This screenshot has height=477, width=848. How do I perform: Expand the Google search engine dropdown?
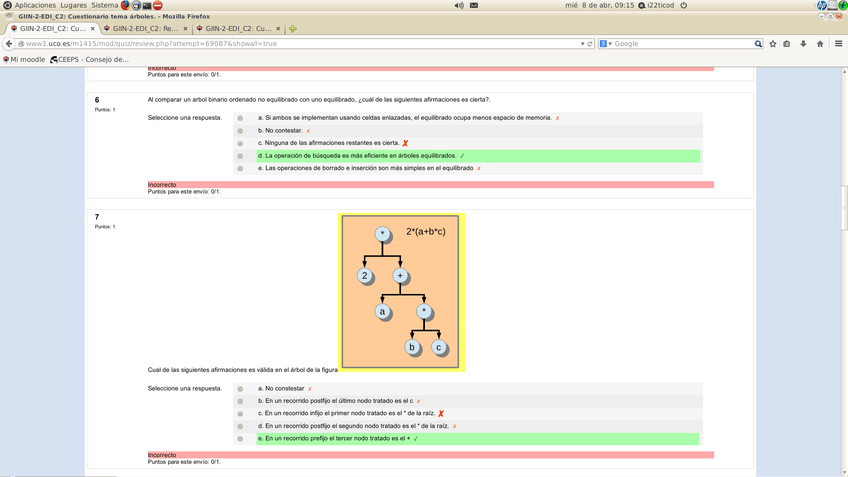(605, 44)
